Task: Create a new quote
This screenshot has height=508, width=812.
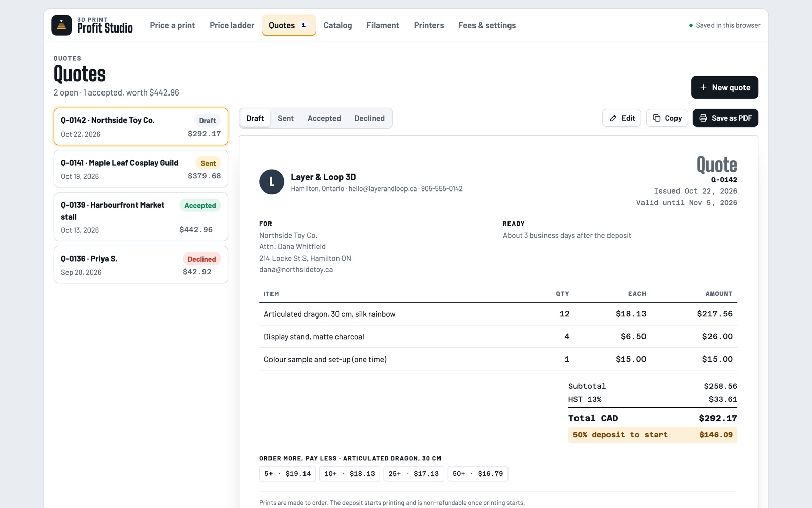Action: tap(724, 87)
